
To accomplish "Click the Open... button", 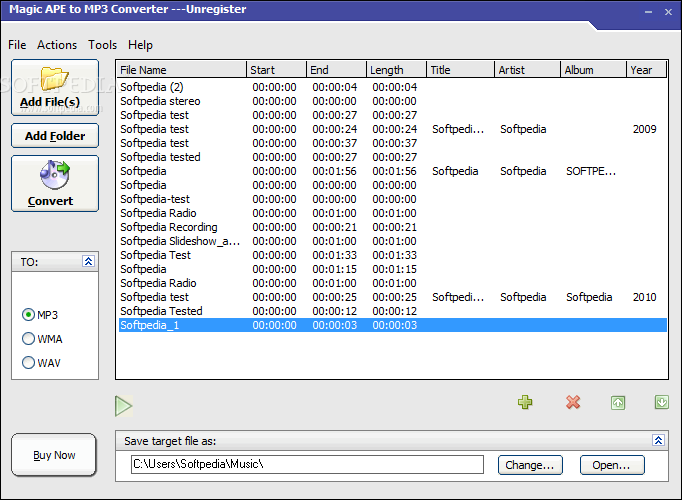I will (612, 465).
